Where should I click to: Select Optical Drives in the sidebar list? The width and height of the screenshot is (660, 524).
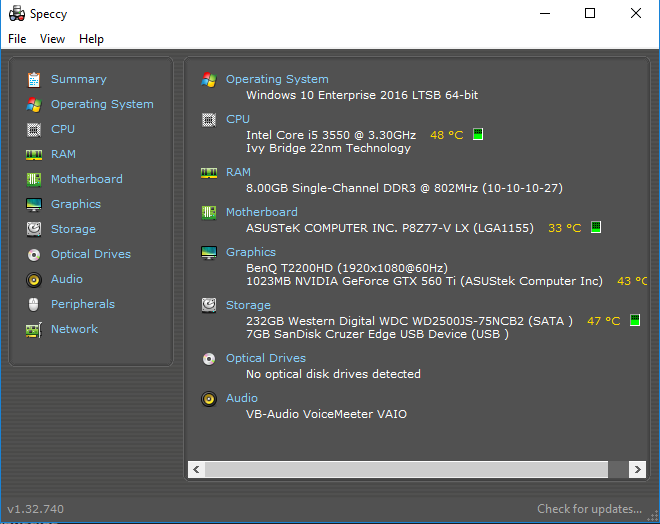point(90,254)
